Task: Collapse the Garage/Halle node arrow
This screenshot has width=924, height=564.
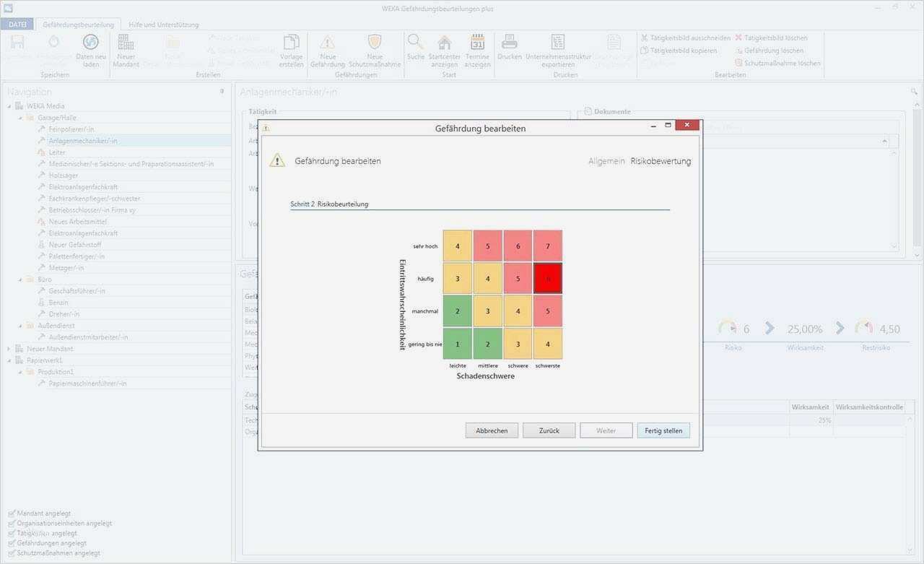Action: (20, 118)
